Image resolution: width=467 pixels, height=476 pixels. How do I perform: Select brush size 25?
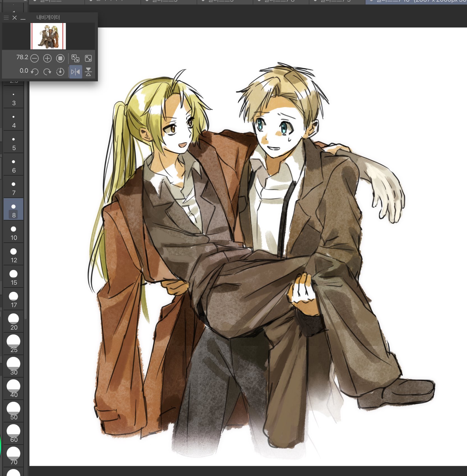[13, 344]
